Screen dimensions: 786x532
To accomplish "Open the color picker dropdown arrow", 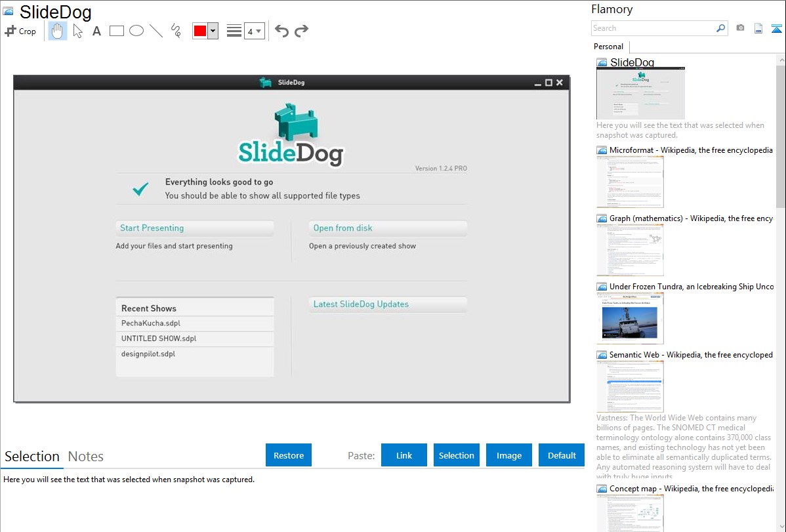I will point(213,31).
